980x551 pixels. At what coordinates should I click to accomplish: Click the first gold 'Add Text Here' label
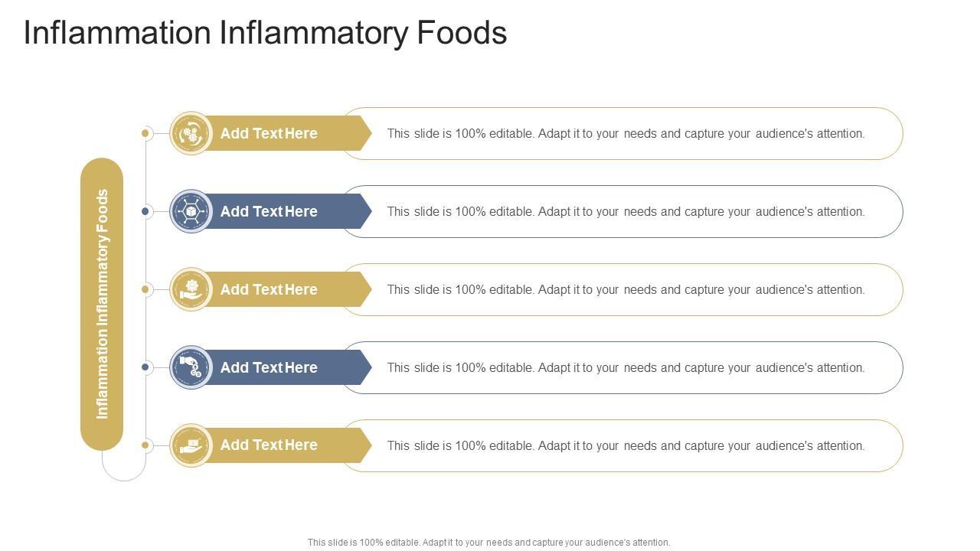coord(269,134)
